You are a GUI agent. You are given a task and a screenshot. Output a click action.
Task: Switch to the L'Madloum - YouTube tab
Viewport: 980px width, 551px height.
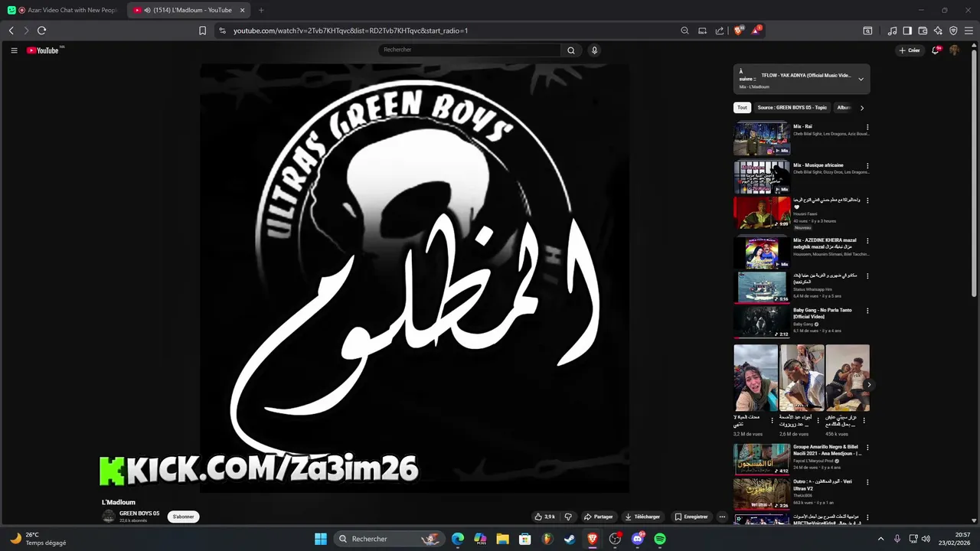coord(189,10)
